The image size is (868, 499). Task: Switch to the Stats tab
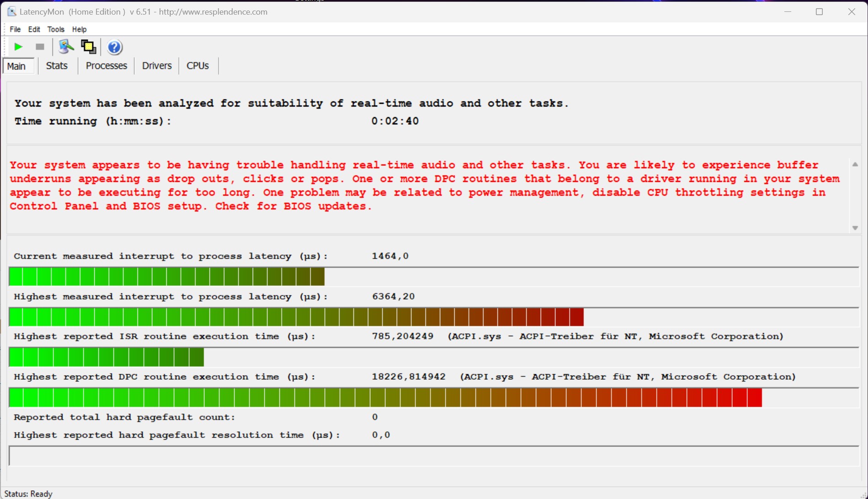coord(57,66)
